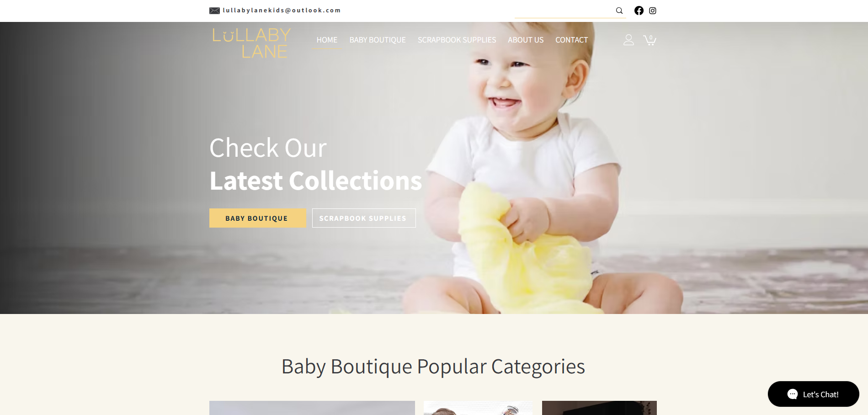Focus the search input field
Image resolution: width=868 pixels, height=415 pixels.
[564, 11]
